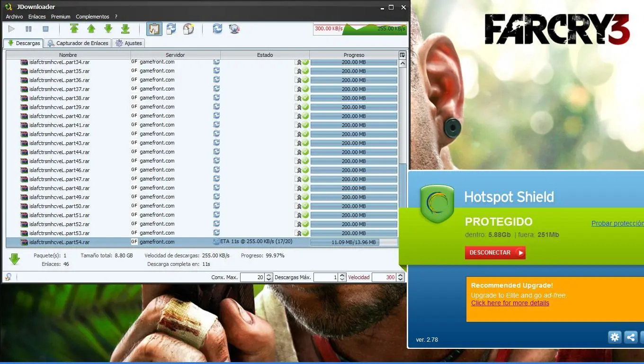Image resolution: width=644 pixels, height=364 pixels.
Task: Select the islafctrsmhcveL.part41.rar row
Action: pyautogui.click(x=202, y=125)
